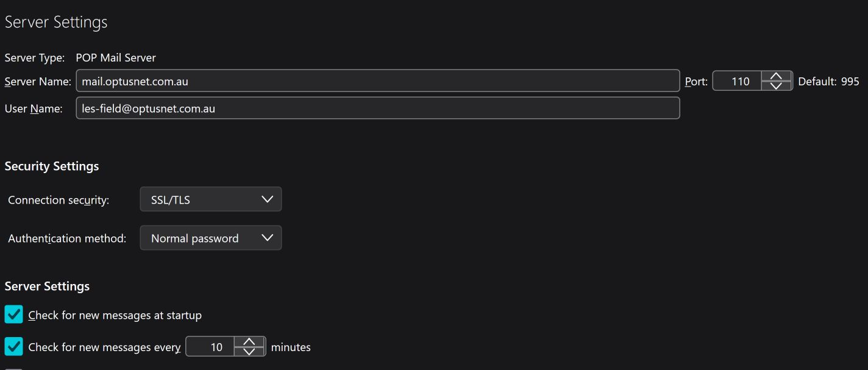The height and width of the screenshot is (370, 868).
Task: Untick the periodic message check checkbox
Action: pyautogui.click(x=13, y=346)
